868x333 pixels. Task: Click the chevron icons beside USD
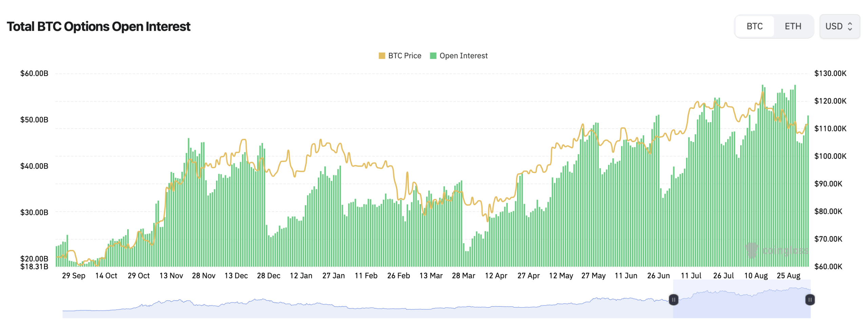point(850,26)
